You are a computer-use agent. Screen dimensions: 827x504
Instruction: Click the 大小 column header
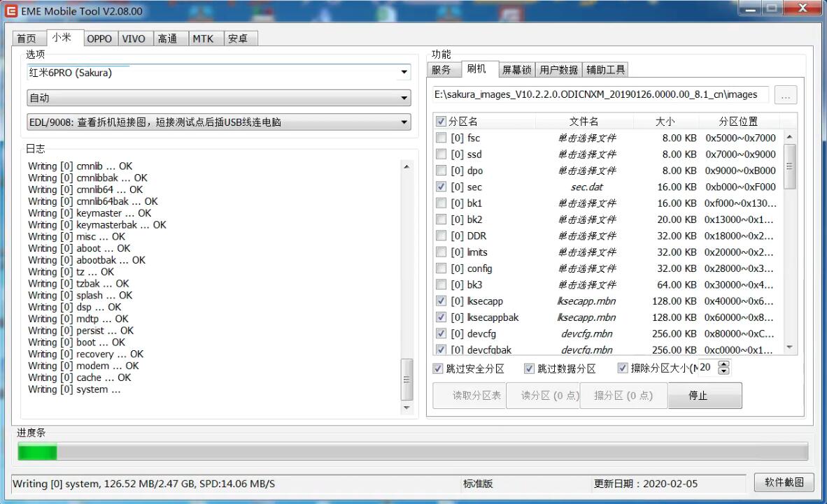(665, 121)
